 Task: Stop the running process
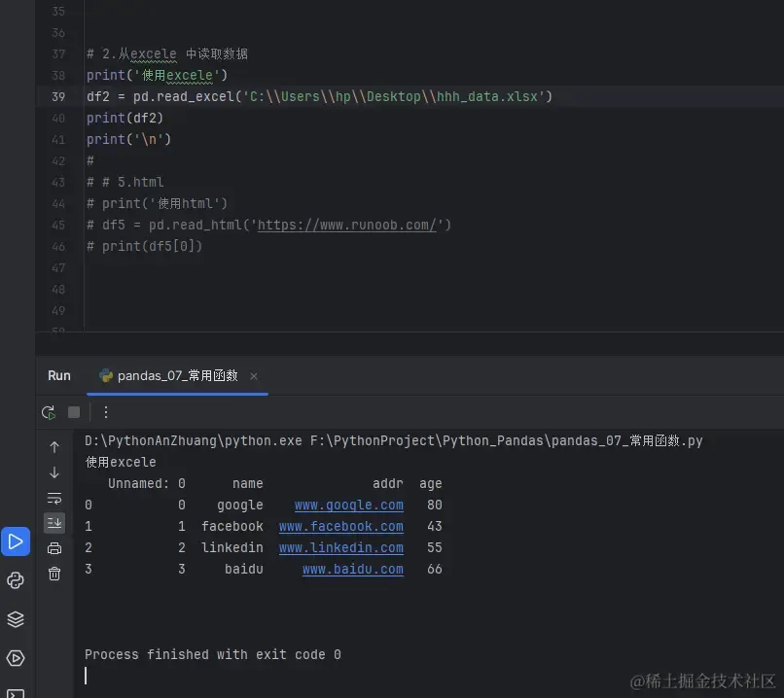pyautogui.click(x=74, y=412)
